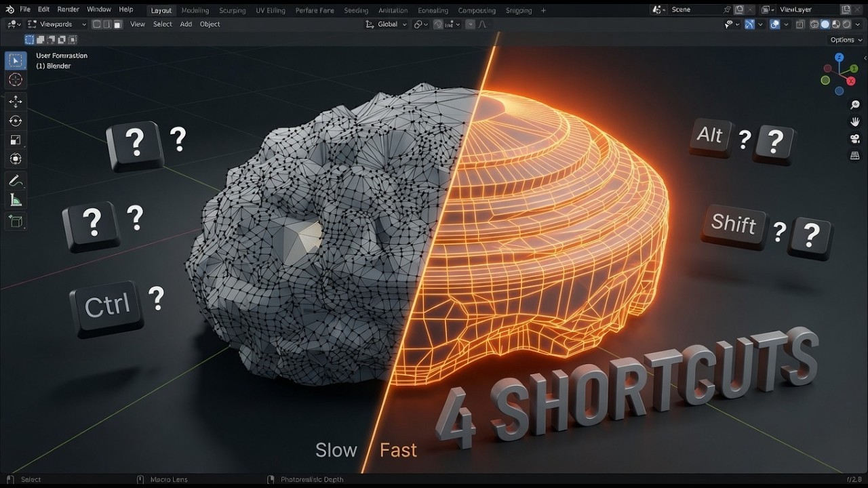Click the Scene name field

(696, 9)
